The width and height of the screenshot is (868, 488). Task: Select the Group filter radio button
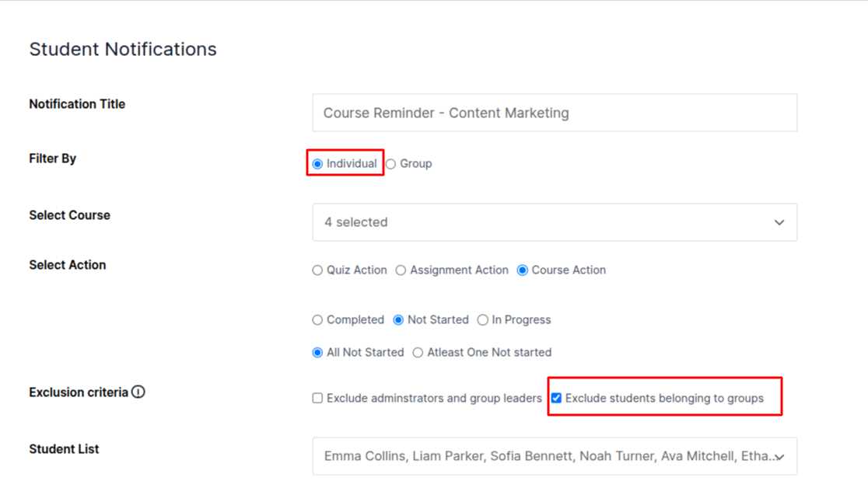coord(391,164)
